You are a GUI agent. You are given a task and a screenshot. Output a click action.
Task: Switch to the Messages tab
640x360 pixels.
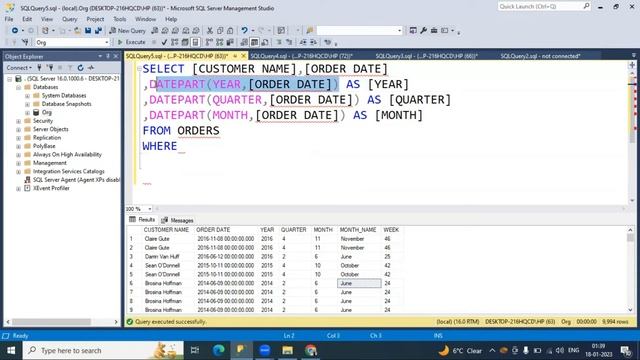coord(178,220)
